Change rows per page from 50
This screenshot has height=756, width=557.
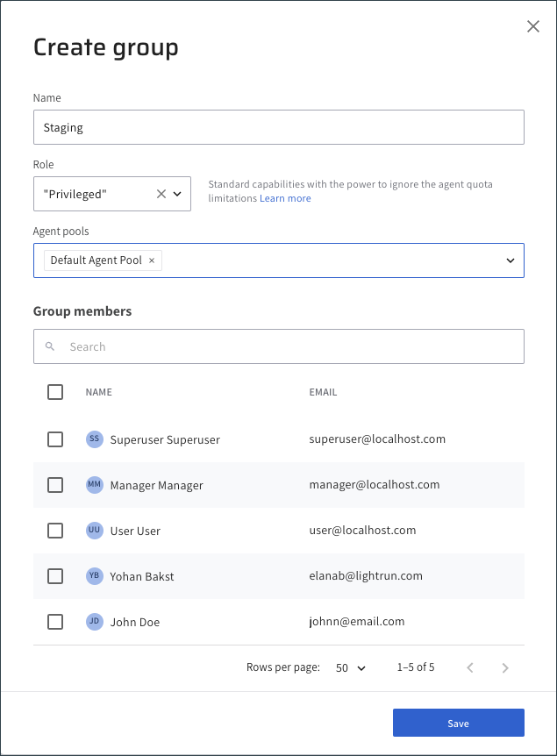[x=351, y=667]
